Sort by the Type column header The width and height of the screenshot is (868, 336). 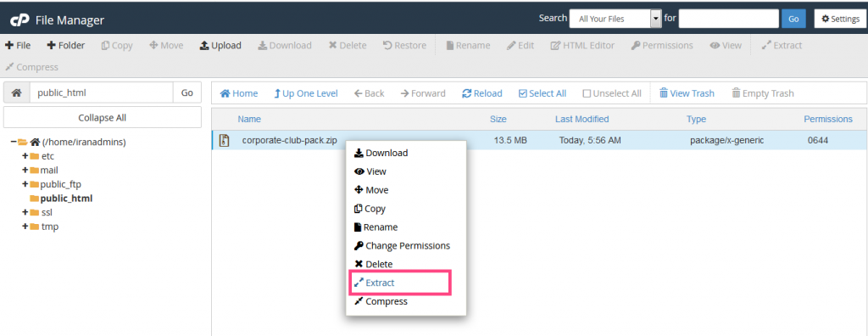697,119
